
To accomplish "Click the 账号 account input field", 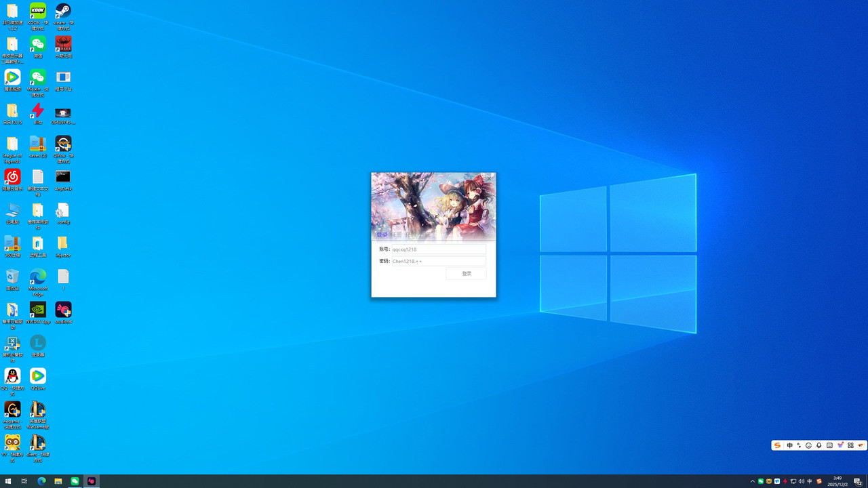I will (439, 249).
